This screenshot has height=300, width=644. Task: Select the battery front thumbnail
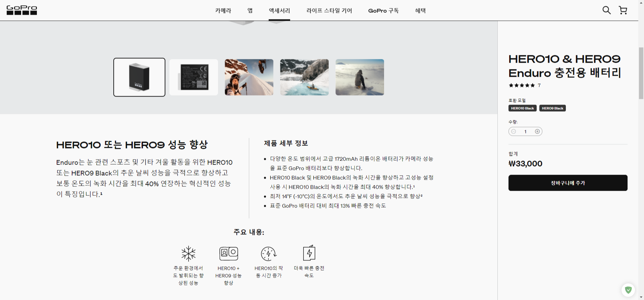pyautogui.click(x=139, y=77)
